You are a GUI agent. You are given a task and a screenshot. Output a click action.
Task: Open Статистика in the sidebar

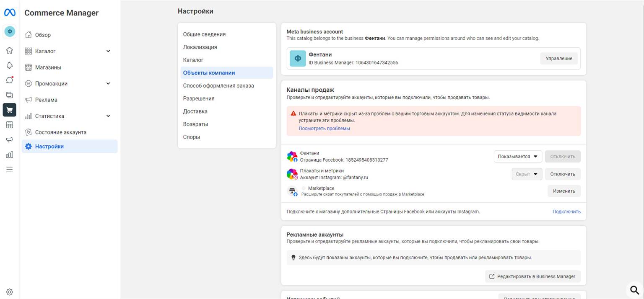point(70,116)
